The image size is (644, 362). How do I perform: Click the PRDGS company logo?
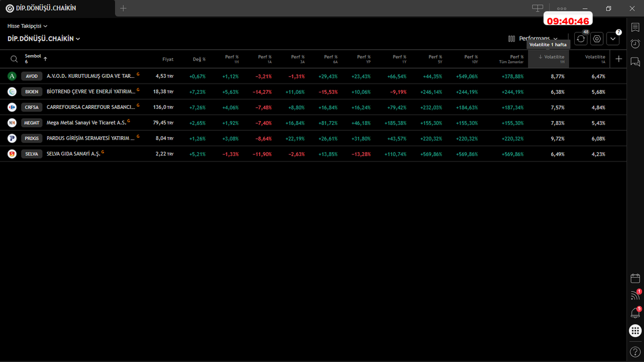point(12,138)
